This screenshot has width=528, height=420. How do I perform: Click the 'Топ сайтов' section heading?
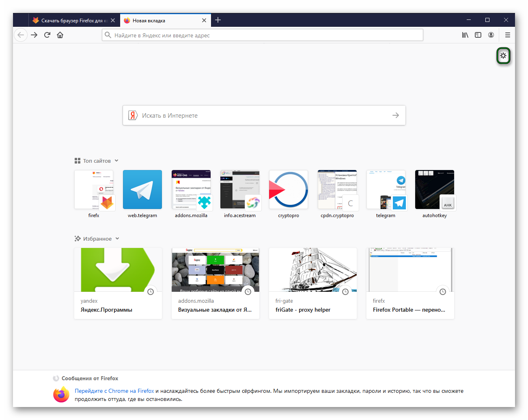pos(97,161)
